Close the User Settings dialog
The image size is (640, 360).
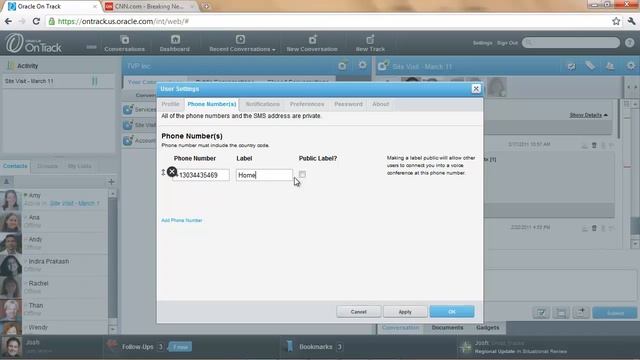[x=476, y=89]
